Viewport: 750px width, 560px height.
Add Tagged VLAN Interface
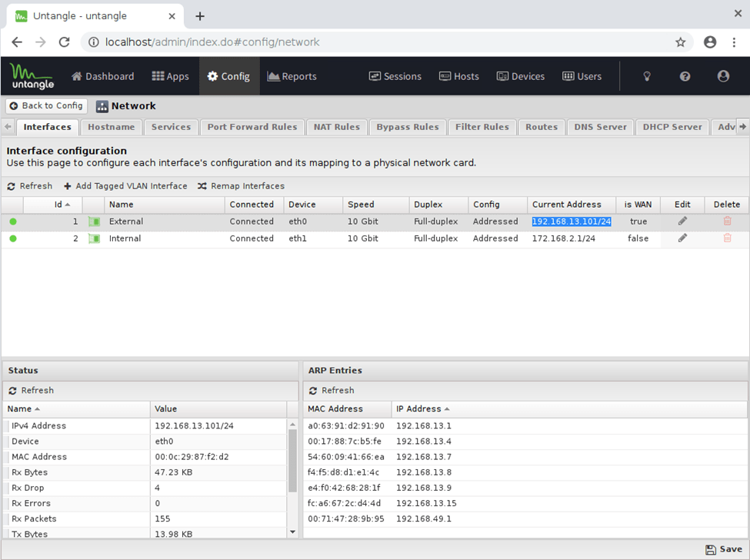(125, 186)
